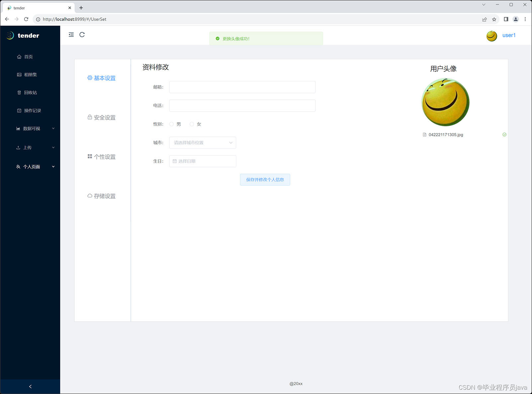Click the large smiley avatar image
This screenshot has width=532, height=394.
[x=445, y=102]
